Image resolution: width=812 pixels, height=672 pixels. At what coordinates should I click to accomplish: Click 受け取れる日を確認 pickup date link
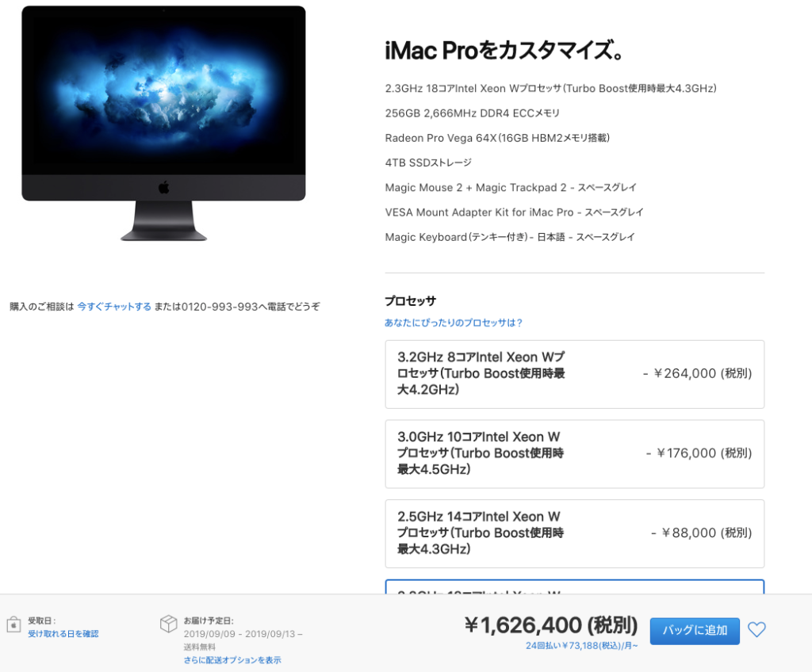[63, 634]
